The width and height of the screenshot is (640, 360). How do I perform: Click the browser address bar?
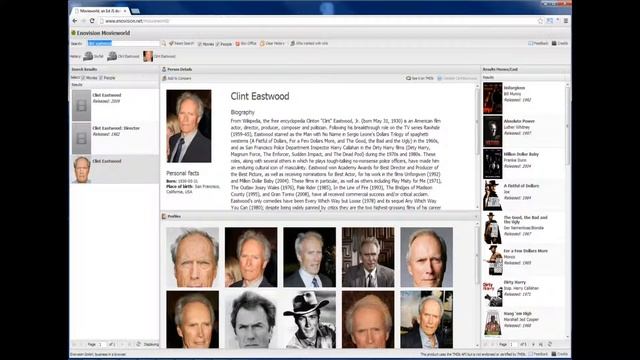point(318,21)
